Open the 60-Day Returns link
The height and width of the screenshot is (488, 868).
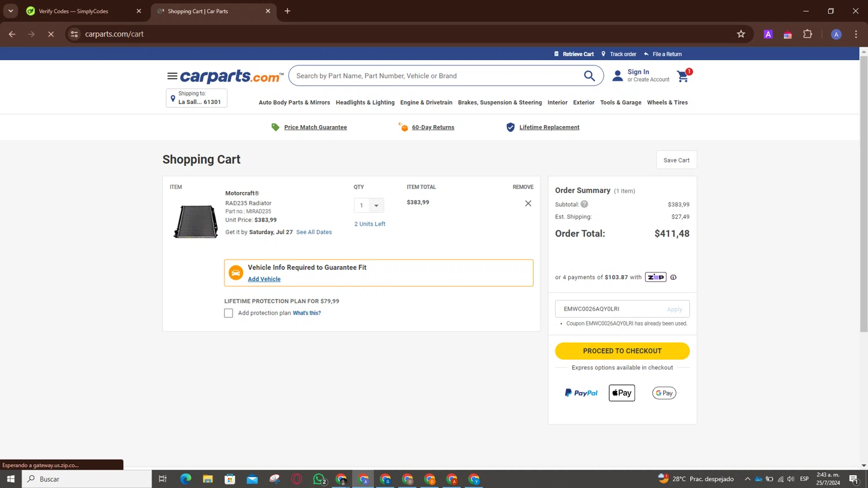[433, 127]
